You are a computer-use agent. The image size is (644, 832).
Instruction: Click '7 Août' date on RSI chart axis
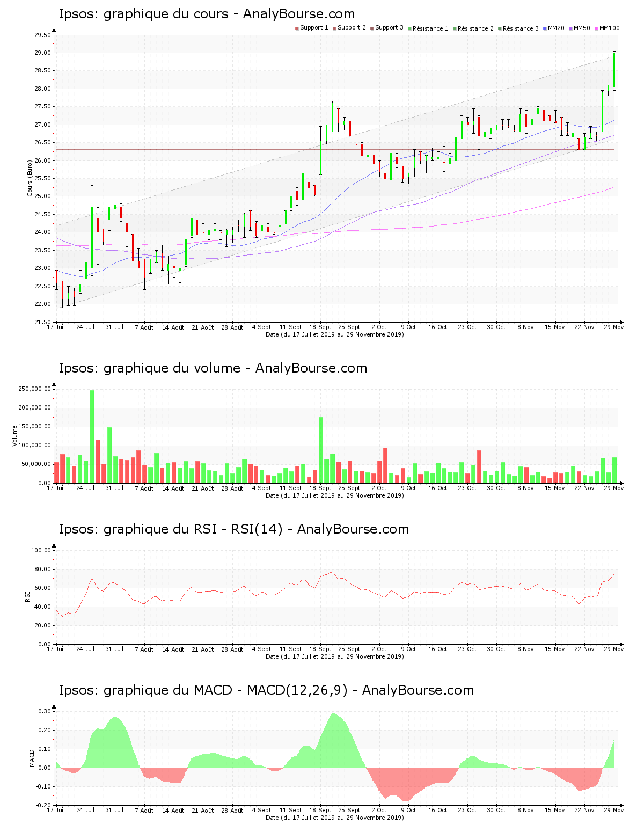[x=144, y=649]
